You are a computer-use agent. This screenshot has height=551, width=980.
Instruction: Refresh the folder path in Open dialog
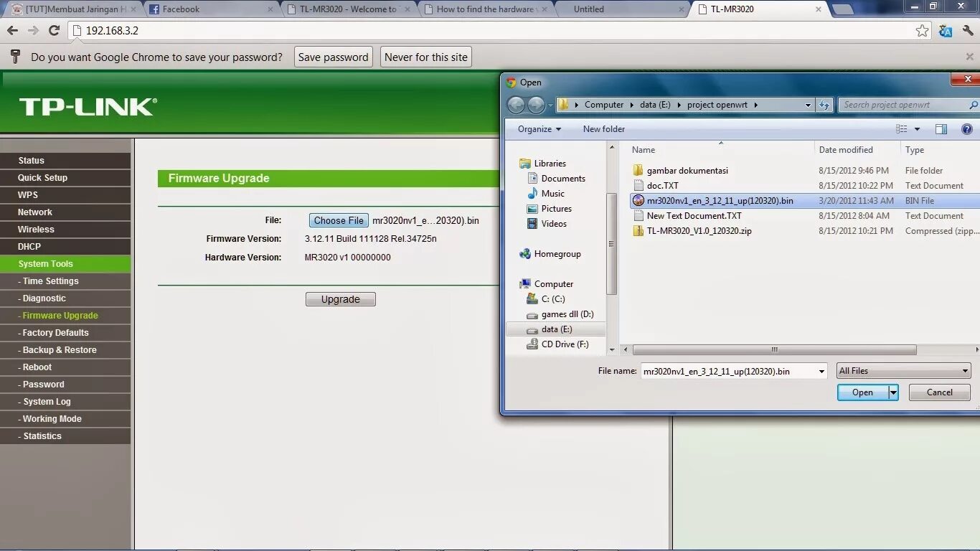tap(825, 105)
